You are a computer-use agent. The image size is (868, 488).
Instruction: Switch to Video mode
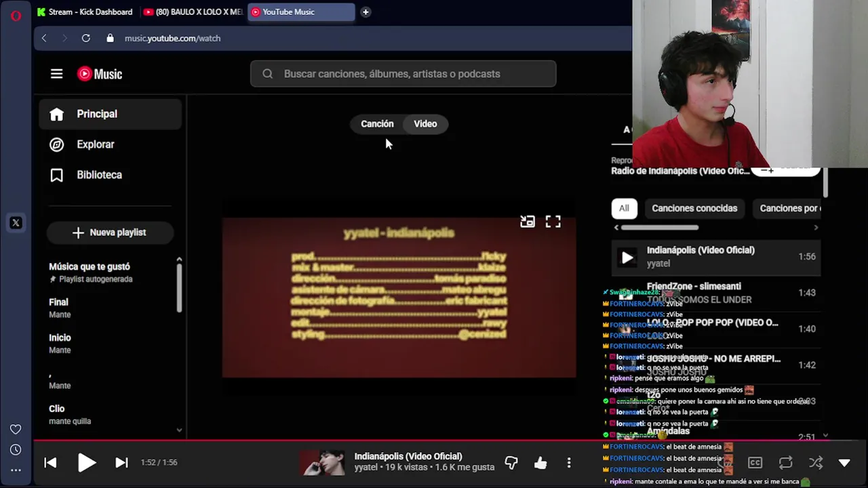click(x=425, y=124)
